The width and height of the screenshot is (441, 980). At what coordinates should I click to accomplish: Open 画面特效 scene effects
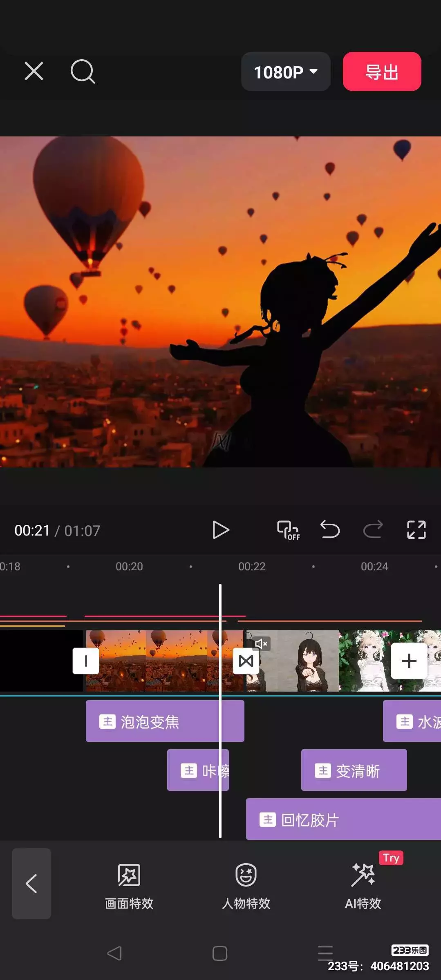129,886
